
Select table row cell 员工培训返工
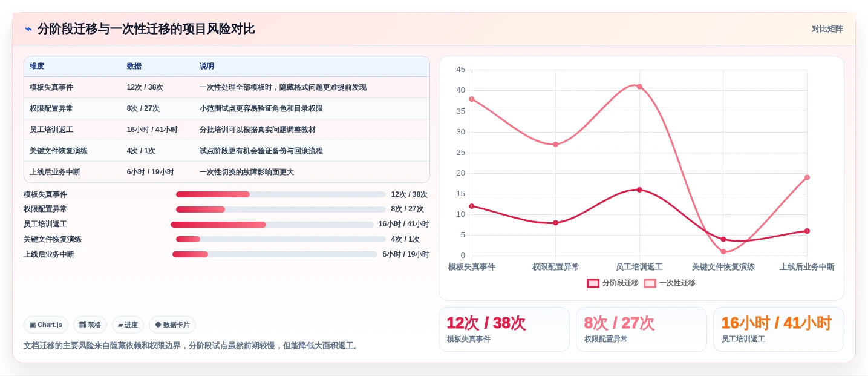51,130
